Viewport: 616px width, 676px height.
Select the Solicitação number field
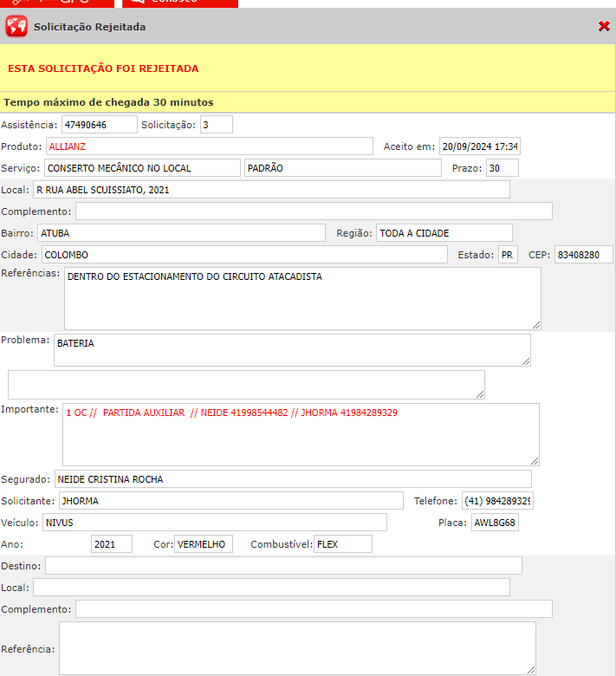tap(216, 125)
